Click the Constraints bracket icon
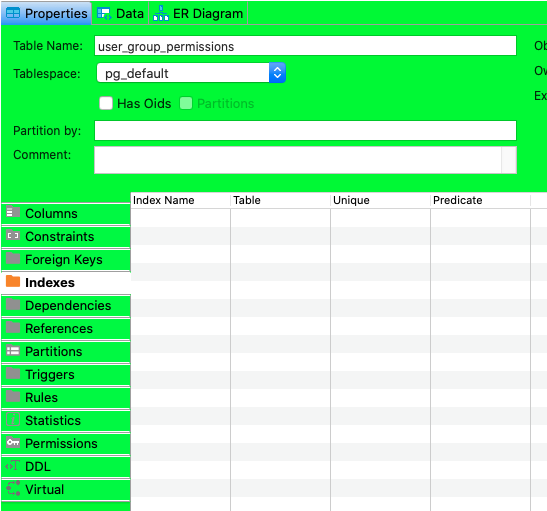Image resolution: width=547 pixels, height=511 pixels. (13, 235)
